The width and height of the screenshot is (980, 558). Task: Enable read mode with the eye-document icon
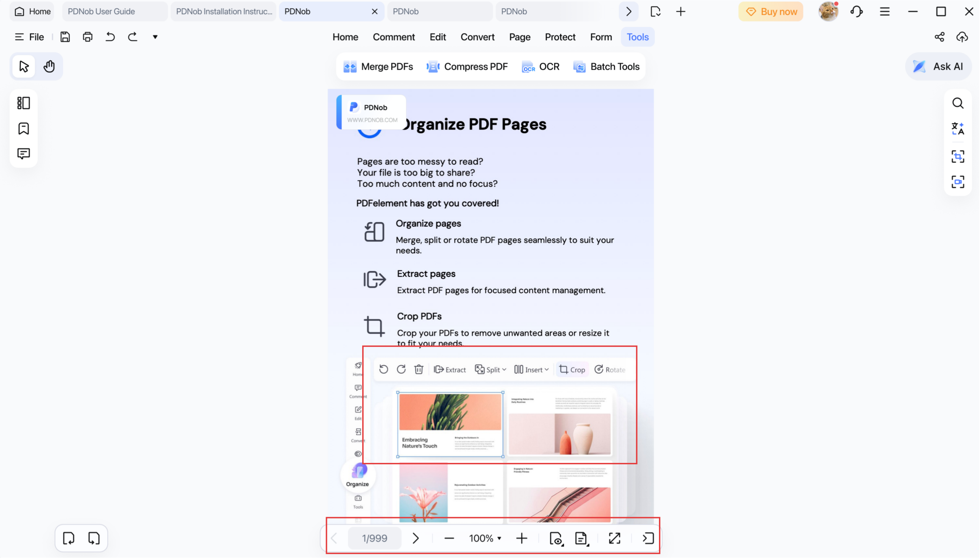tap(556, 538)
